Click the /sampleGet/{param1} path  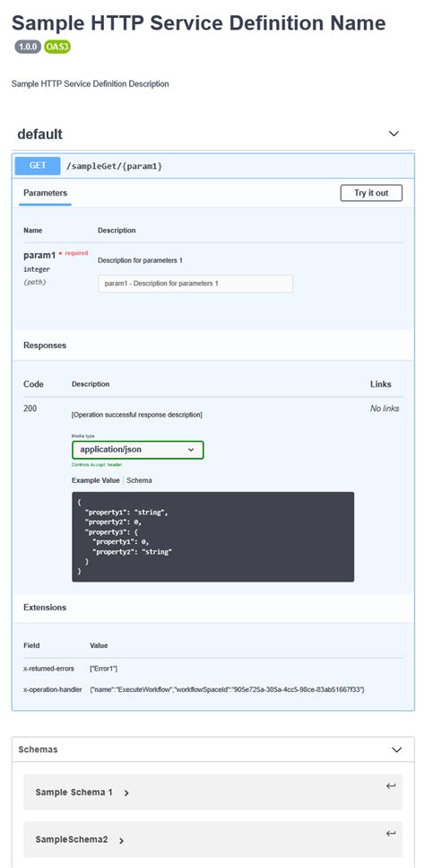pyautogui.click(x=115, y=166)
